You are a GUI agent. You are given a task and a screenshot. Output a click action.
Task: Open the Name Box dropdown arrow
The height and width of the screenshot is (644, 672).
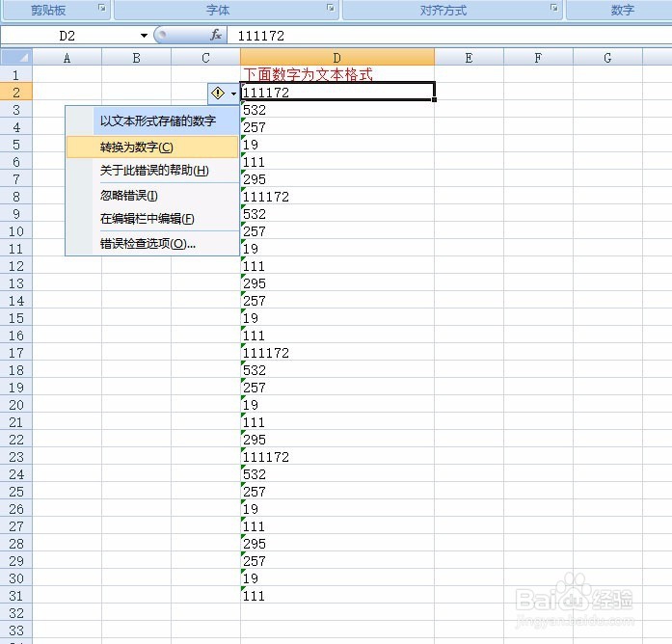pyautogui.click(x=144, y=36)
